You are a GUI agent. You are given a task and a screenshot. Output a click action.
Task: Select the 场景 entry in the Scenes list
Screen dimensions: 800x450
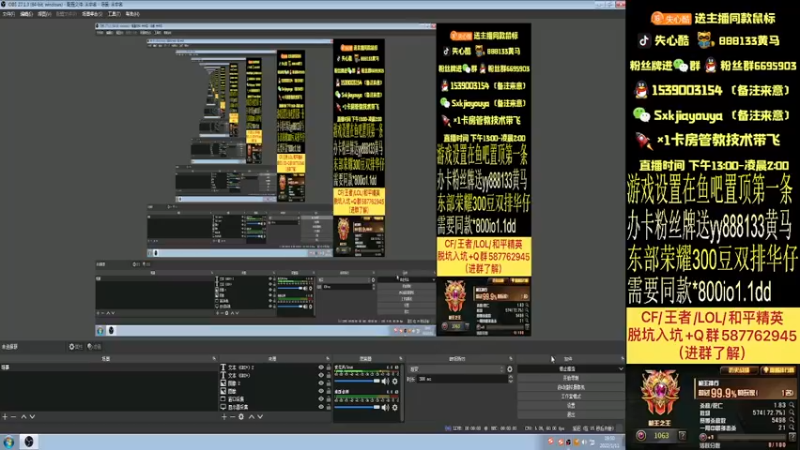point(108,367)
